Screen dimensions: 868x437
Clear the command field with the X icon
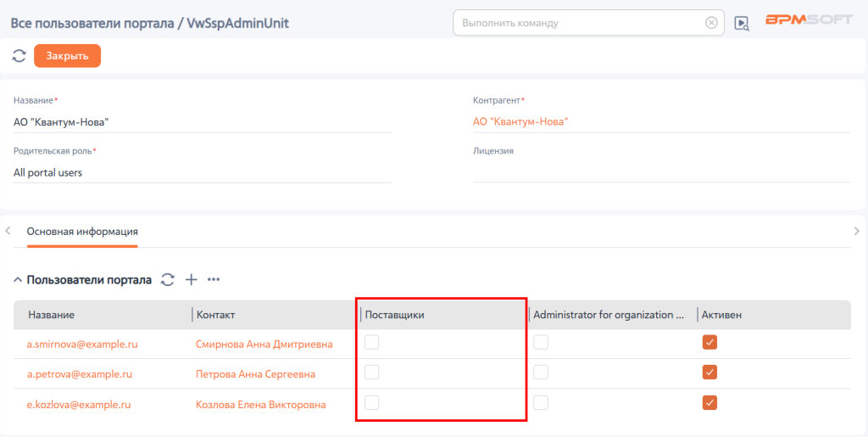click(711, 23)
